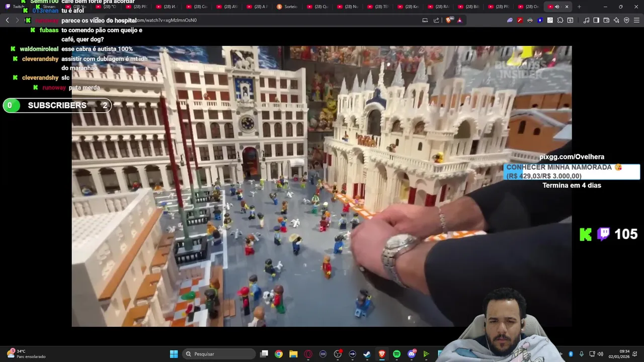Click the share page icon
644x362 pixels.
point(436,20)
